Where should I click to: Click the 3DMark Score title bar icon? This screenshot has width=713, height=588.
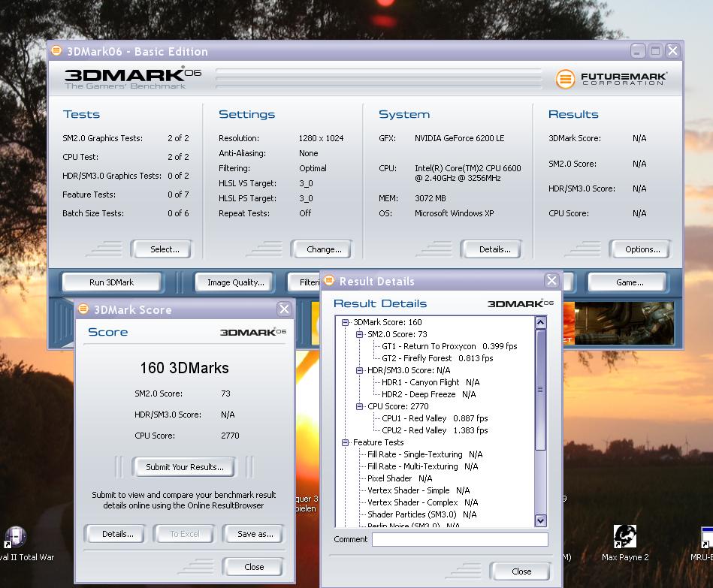point(83,309)
